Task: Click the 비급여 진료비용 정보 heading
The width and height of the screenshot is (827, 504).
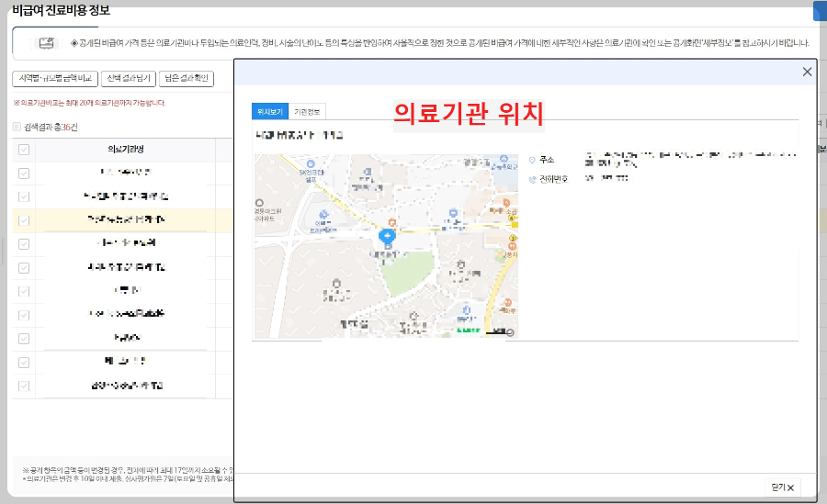Action: coord(62,10)
